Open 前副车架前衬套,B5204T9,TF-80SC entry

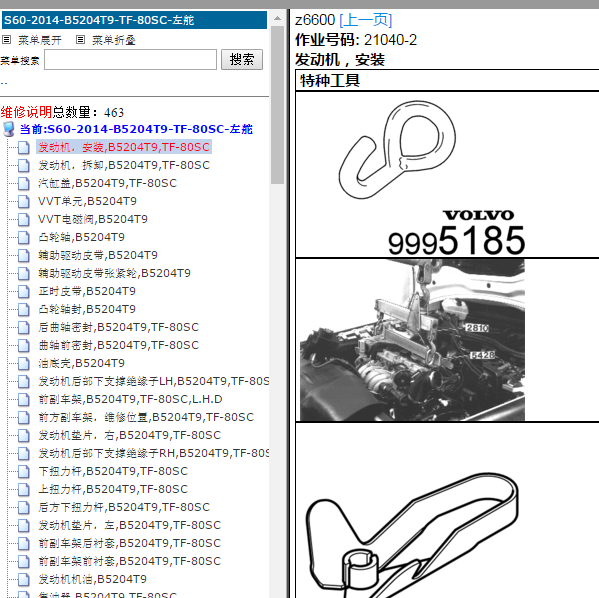coord(130,561)
